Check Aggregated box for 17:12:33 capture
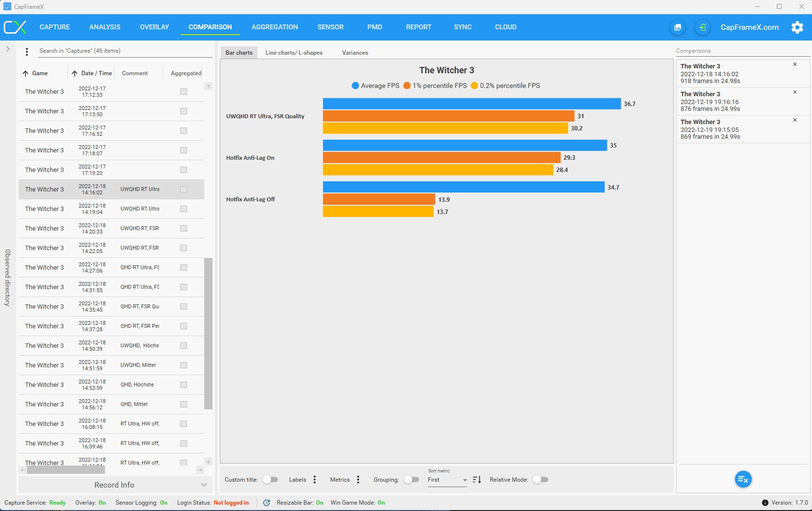The image size is (812, 511). [184, 91]
